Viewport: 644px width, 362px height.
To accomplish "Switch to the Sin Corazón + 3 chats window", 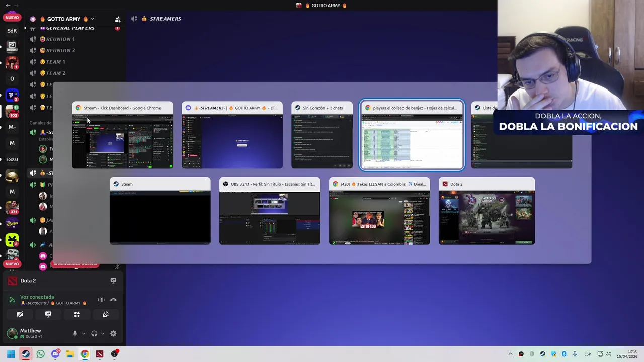I will pyautogui.click(x=322, y=135).
